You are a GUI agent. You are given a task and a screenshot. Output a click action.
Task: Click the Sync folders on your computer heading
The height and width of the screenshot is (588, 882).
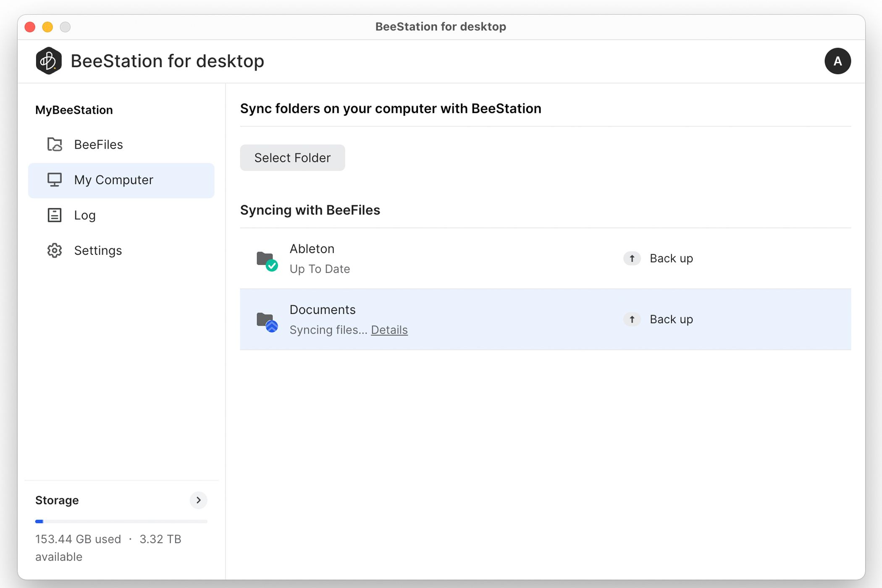(x=391, y=108)
